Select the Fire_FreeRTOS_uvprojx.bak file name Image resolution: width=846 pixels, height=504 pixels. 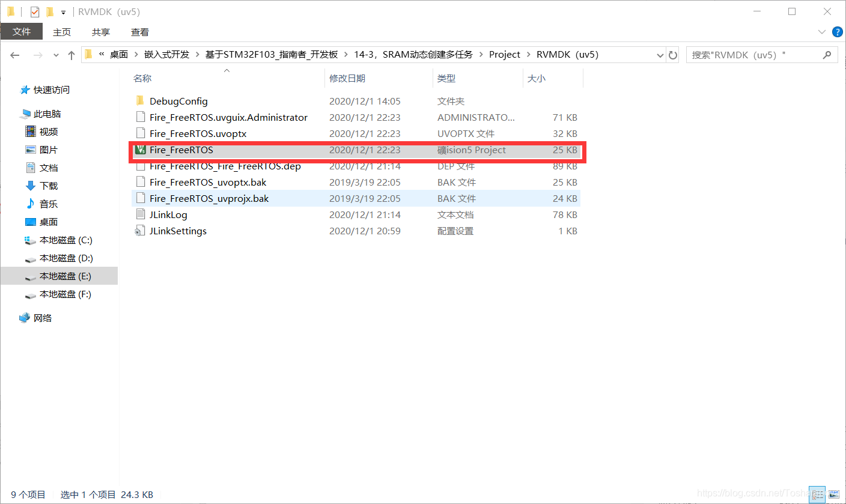click(x=209, y=198)
